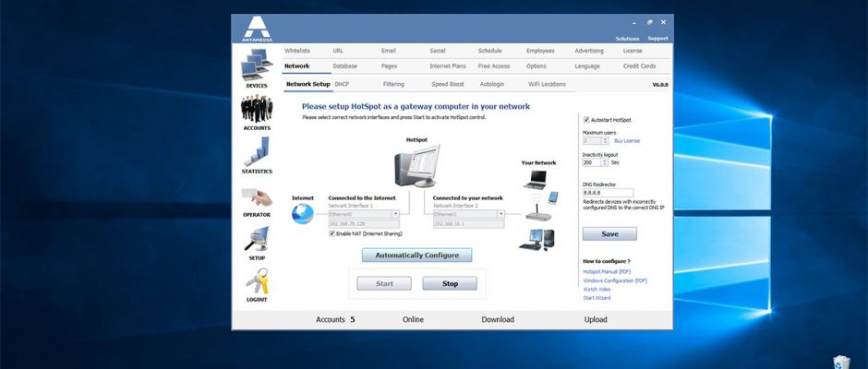Open the Hotspot Manual (PDF) link
The height and width of the screenshot is (369, 868).
pyautogui.click(x=607, y=271)
